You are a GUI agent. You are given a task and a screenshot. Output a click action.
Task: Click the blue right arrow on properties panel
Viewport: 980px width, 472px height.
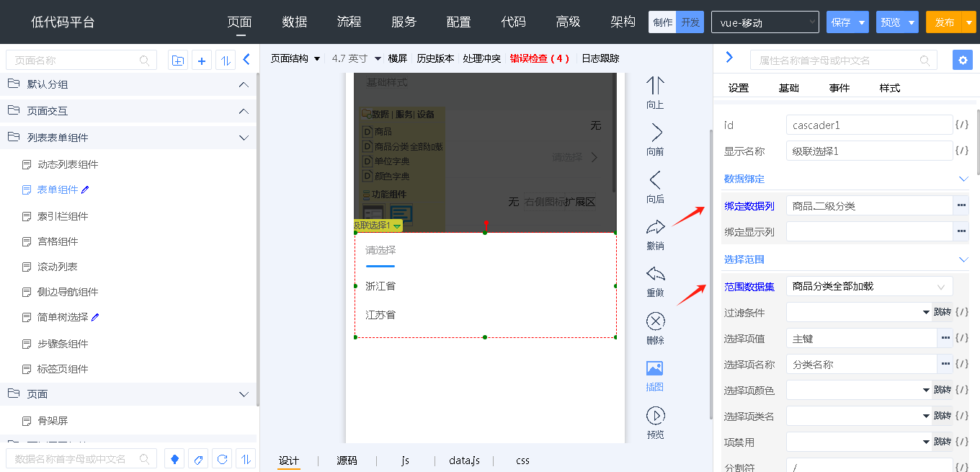[x=729, y=57]
